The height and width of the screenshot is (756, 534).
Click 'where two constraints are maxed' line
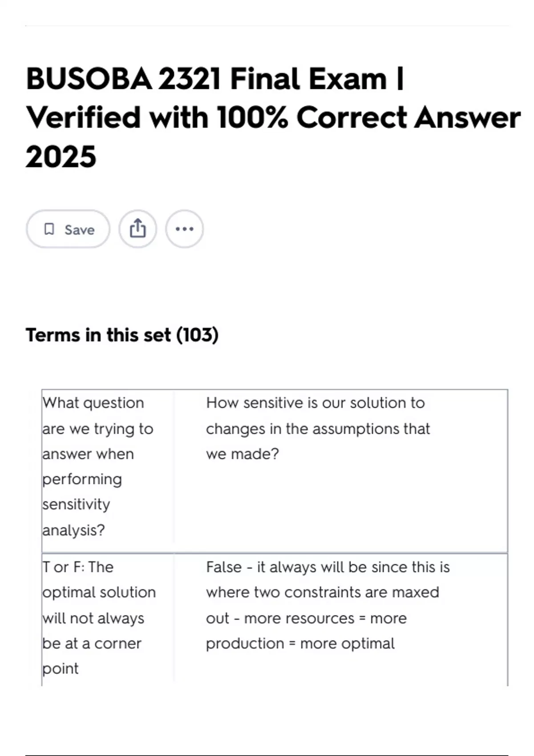coord(322,592)
